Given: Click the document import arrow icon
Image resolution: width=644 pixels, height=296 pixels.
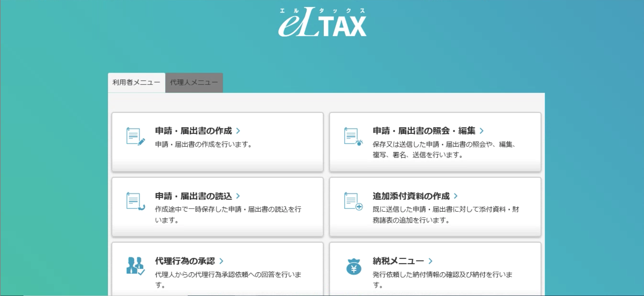Looking at the screenshot, I should [x=135, y=201].
